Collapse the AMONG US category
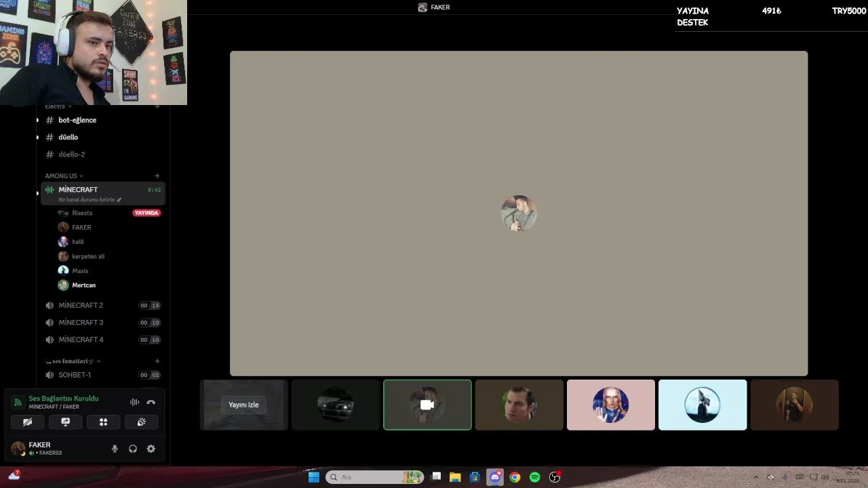The image size is (868, 488). point(64,176)
